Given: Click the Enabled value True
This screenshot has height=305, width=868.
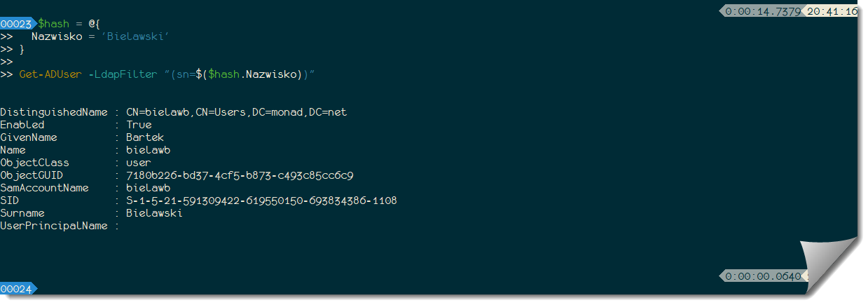Looking at the screenshot, I should (x=139, y=125).
